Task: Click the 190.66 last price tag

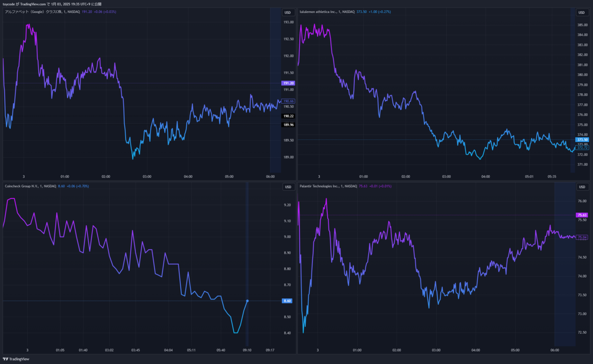Action: (289, 101)
